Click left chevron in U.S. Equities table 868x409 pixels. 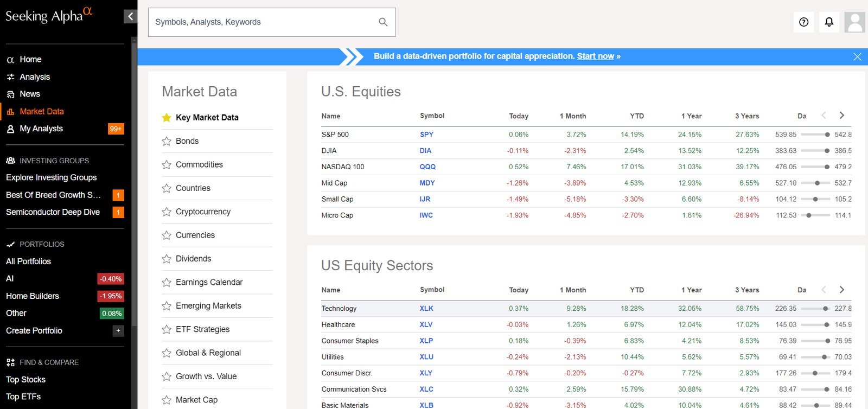pos(824,116)
